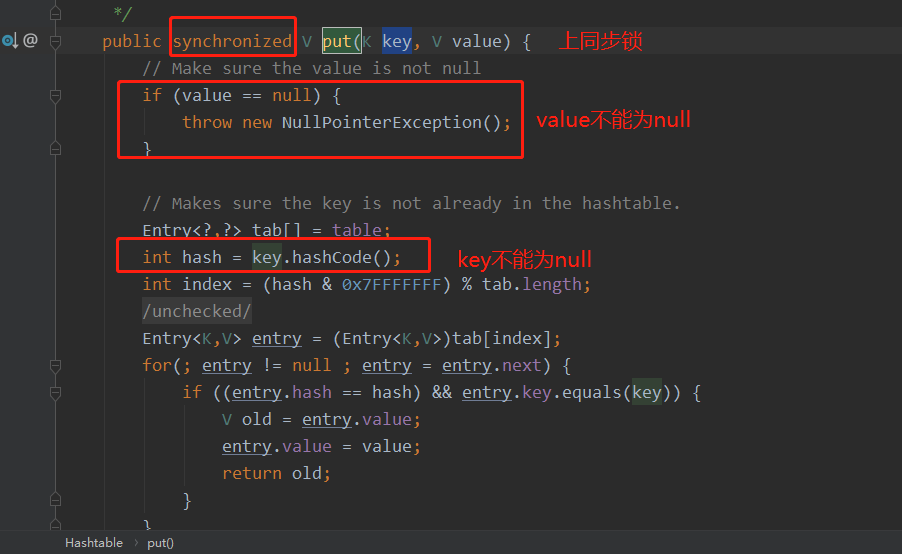Click 'key' in 'key.hashCode()'
The width and height of the screenshot is (902, 554).
click(x=267, y=257)
